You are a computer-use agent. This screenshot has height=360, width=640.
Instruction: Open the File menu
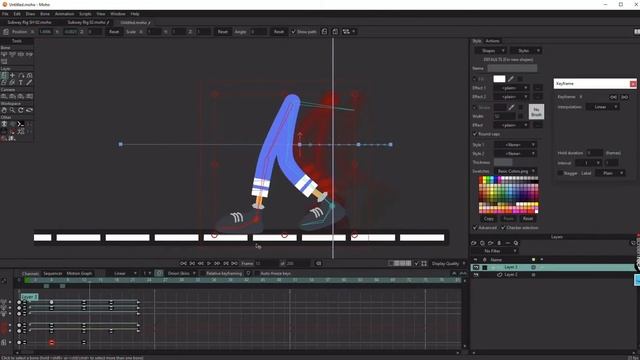coord(5,14)
